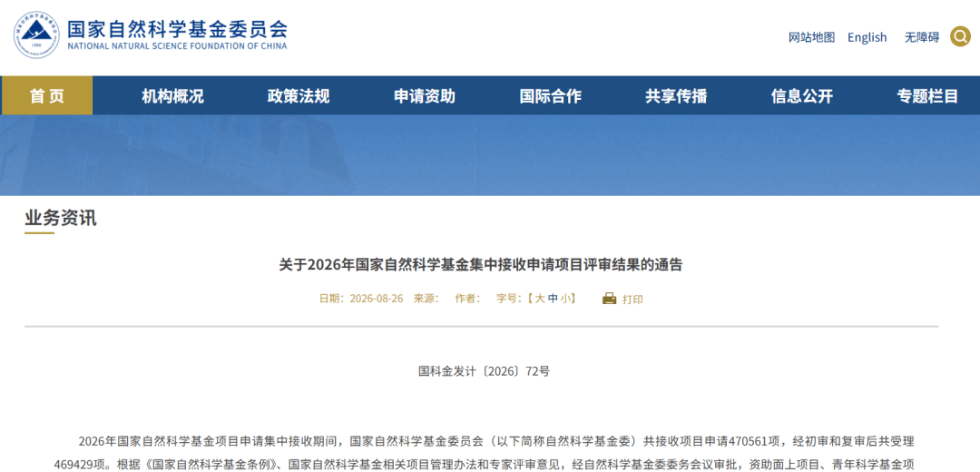Click the 来源 label

tap(426, 299)
